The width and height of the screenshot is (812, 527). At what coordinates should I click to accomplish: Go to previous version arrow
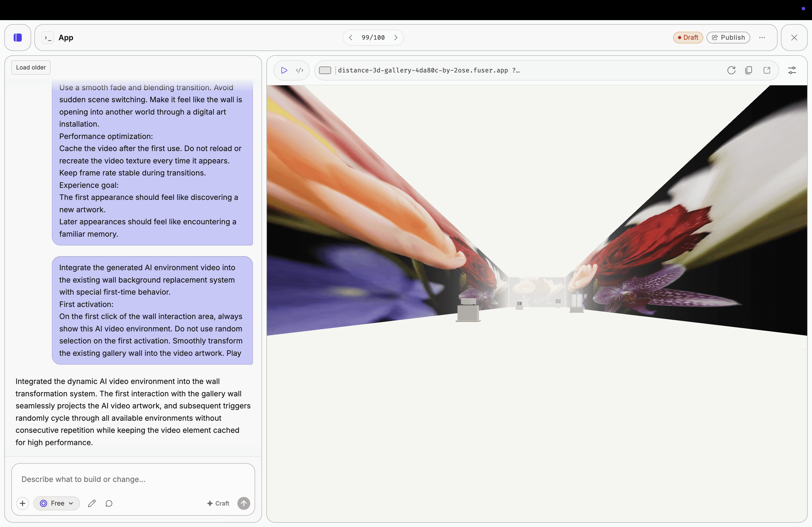point(350,38)
